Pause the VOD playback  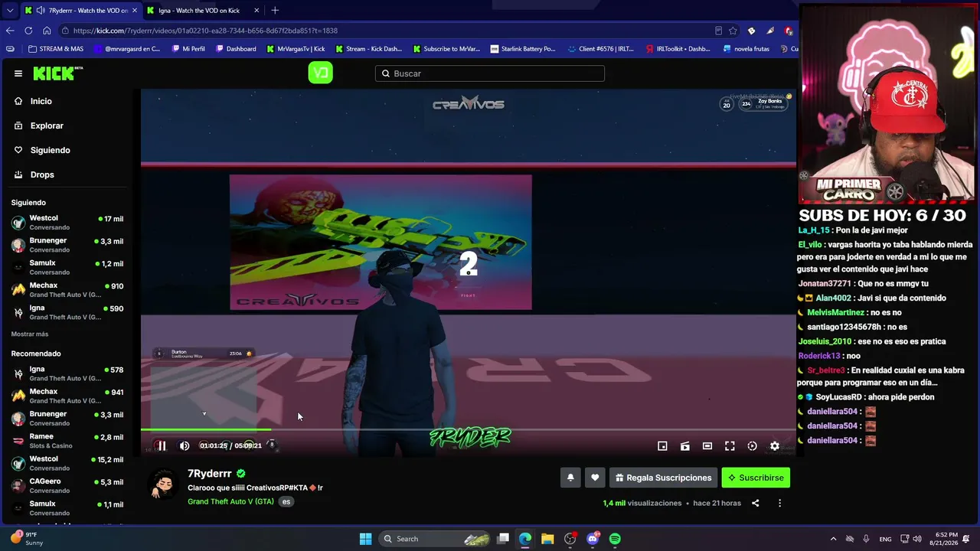[162, 445]
